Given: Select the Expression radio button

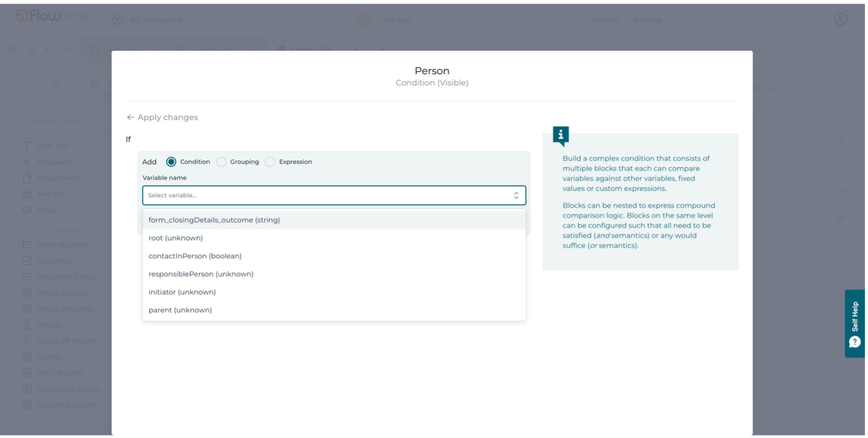Looking at the screenshot, I should point(270,162).
